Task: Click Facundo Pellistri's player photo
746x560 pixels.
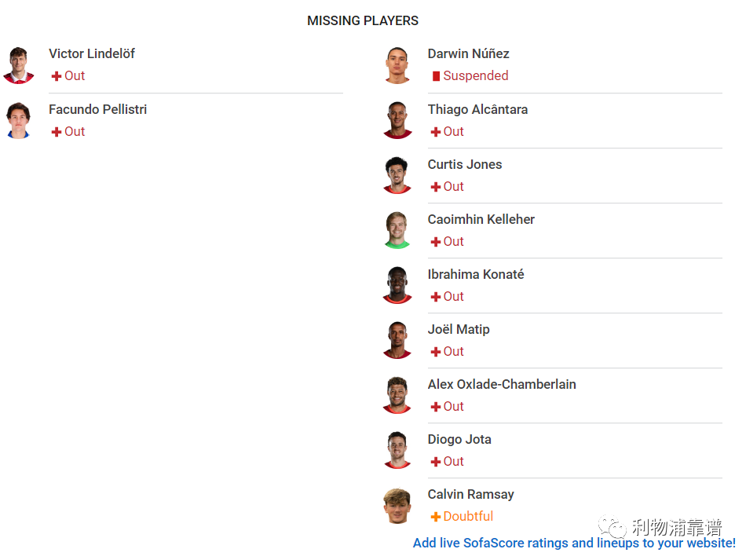Action: 19,120
